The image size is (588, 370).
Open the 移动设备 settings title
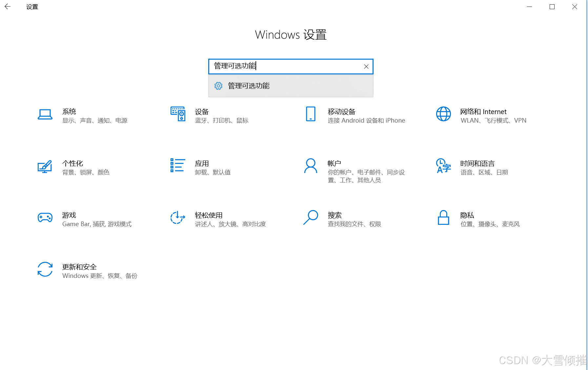[x=342, y=111]
